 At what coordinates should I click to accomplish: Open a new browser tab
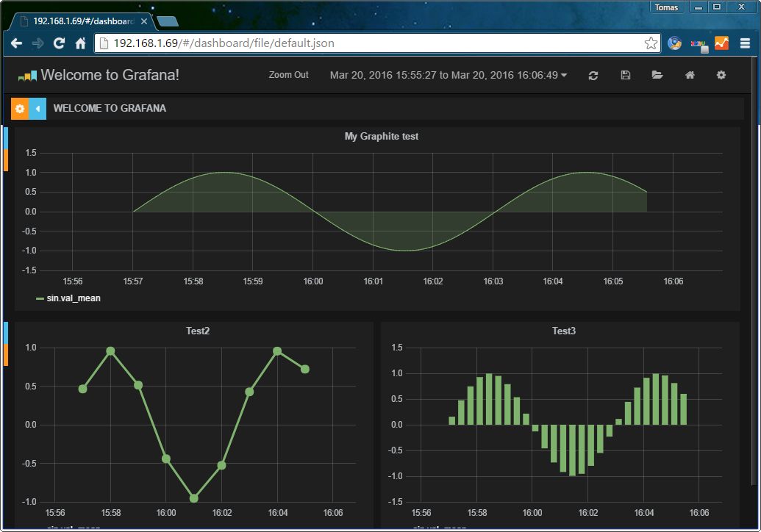click(x=167, y=21)
